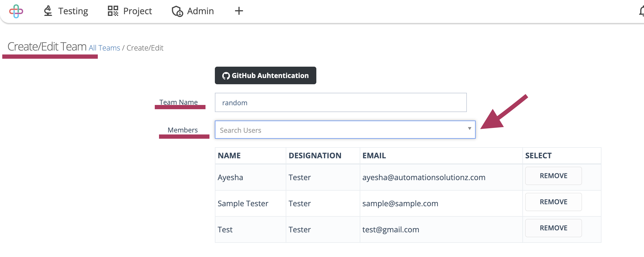
Task: Focus the Team Name input field
Action: pos(341,102)
